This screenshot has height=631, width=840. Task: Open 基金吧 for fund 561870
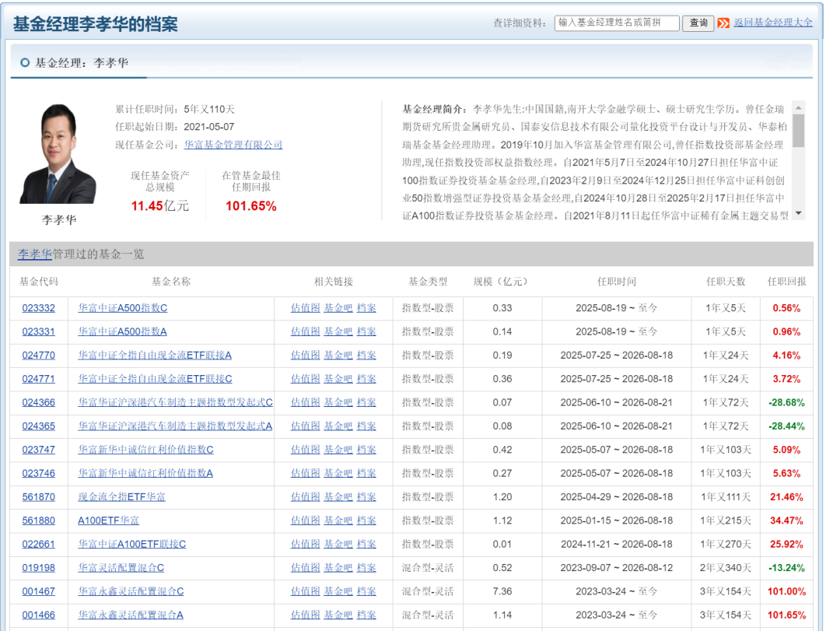[x=338, y=497]
